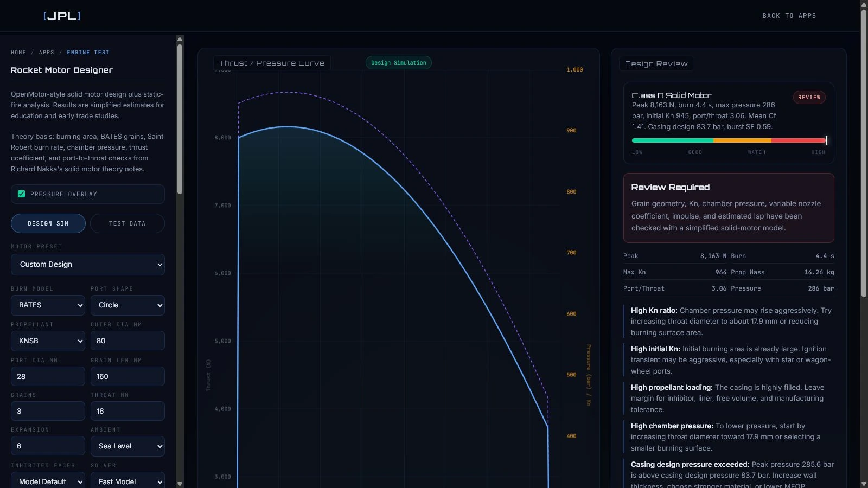This screenshot has width=868, height=488.
Task: Open the Apps breadcrumb
Action: pyautogui.click(x=47, y=53)
